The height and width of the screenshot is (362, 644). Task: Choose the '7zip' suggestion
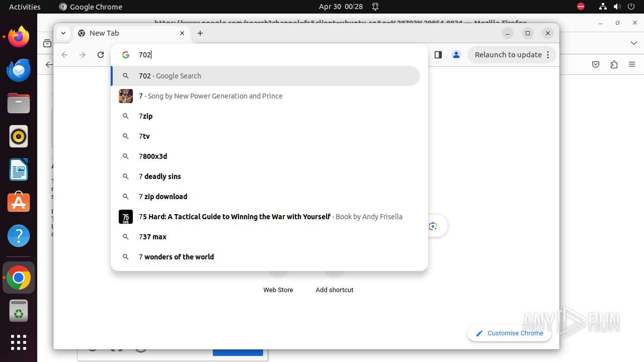(x=266, y=116)
